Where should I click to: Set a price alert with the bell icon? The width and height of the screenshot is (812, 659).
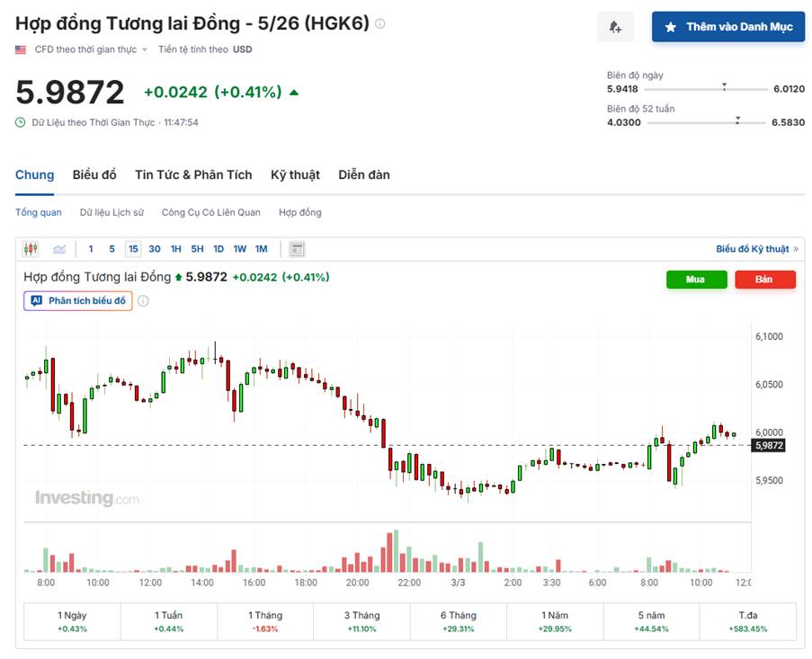pyautogui.click(x=615, y=27)
